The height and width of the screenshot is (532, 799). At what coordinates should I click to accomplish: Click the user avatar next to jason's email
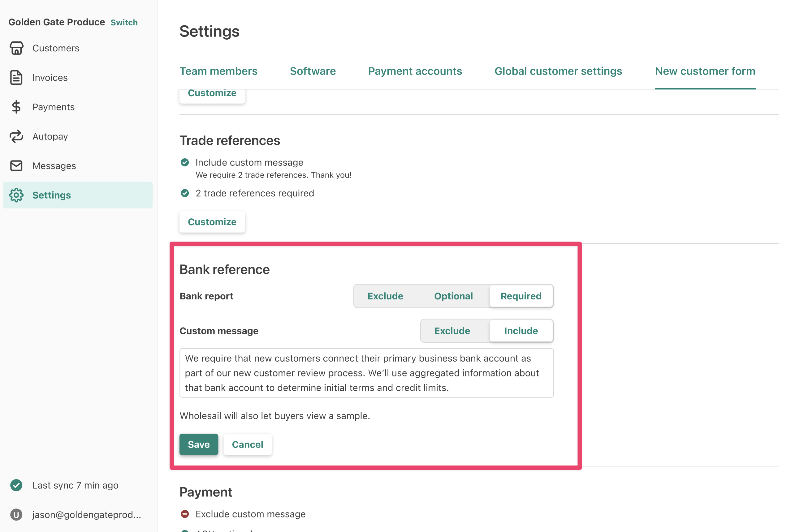pos(16,514)
